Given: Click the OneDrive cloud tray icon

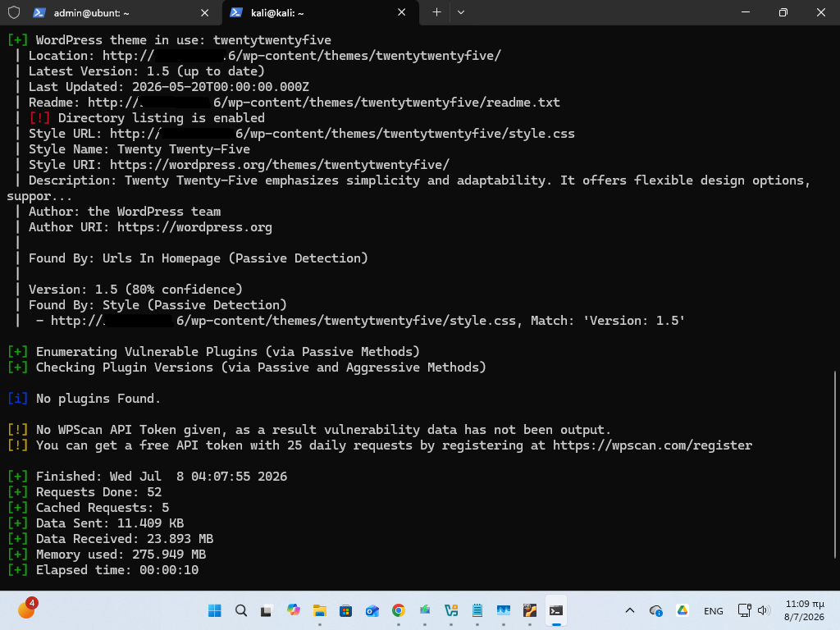Looking at the screenshot, I should (x=655, y=610).
